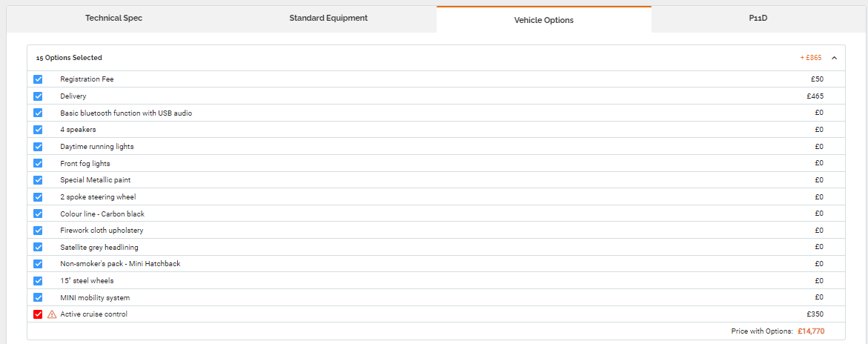The width and height of the screenshot is (868, 344).
Task: Disable Daytime running lights option
Action: click(x=38, y=147)
